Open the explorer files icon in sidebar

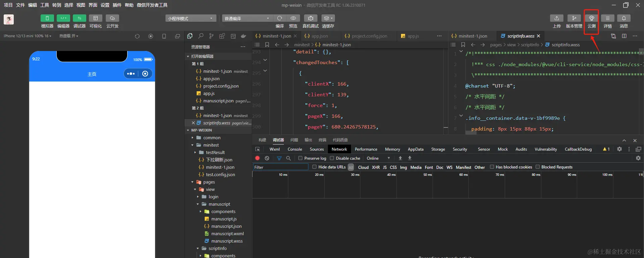tap(190, 36)
